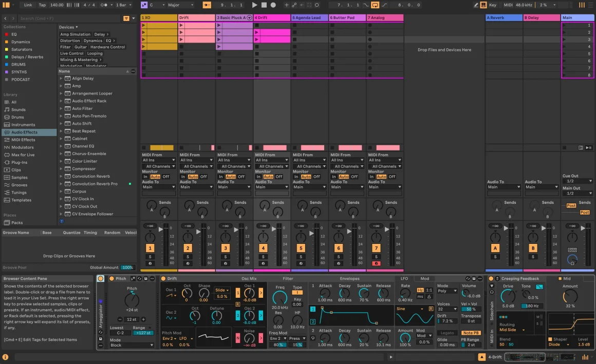The width and height of the screenshot is (596, 364).
Task: Start playback with the Play button
Action: tap(254, 5)
